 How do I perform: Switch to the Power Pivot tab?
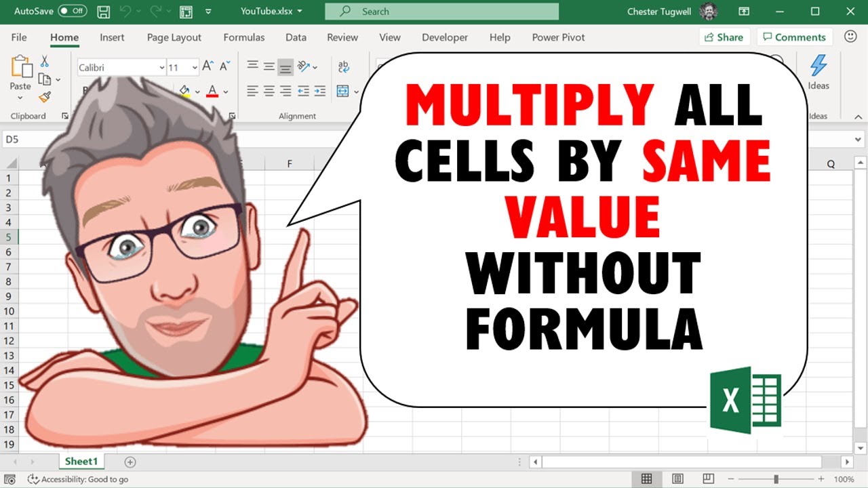point(558,37)
